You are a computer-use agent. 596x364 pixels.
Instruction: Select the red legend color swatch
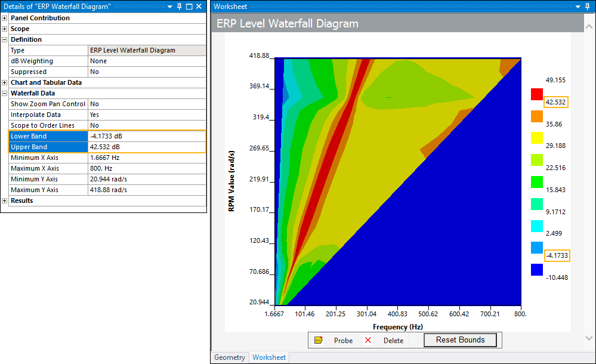(x=537, y=94)
